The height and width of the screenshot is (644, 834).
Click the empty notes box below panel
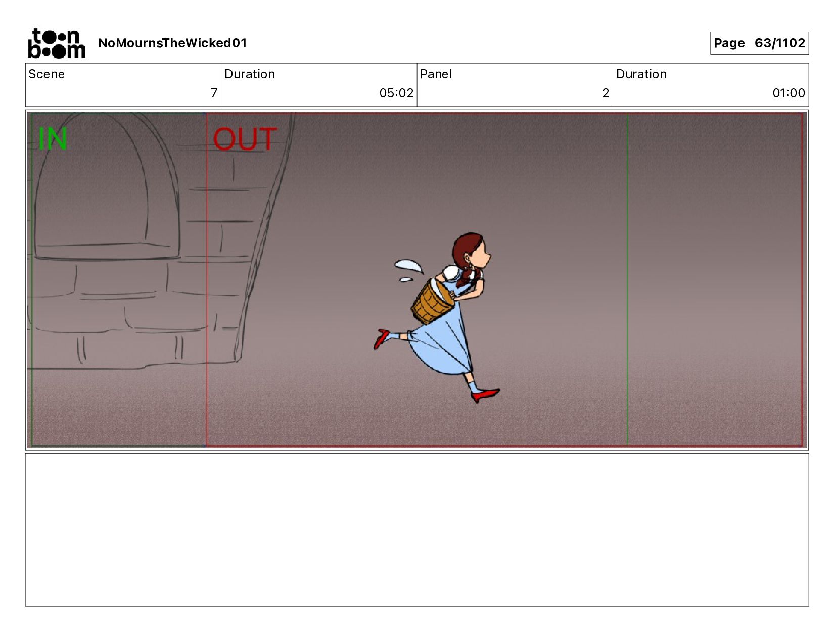tap(417, 530)
